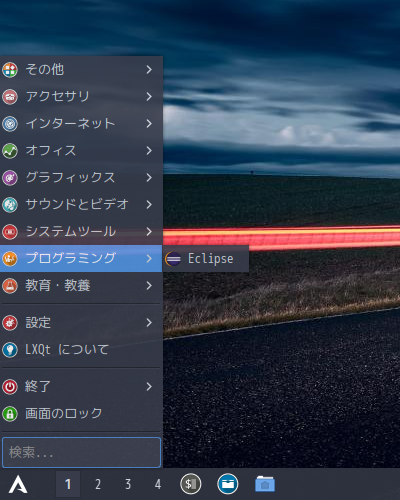Viewport: 400px width, 500px height.
Task: Open the オフィス menu category
Action: (x=81, y=151)
